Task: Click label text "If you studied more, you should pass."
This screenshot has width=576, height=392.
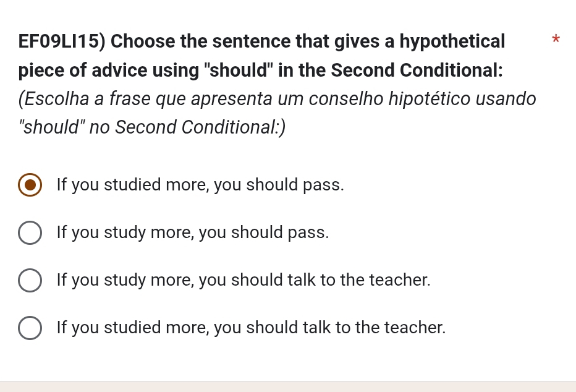Action: tap(200, 185)
